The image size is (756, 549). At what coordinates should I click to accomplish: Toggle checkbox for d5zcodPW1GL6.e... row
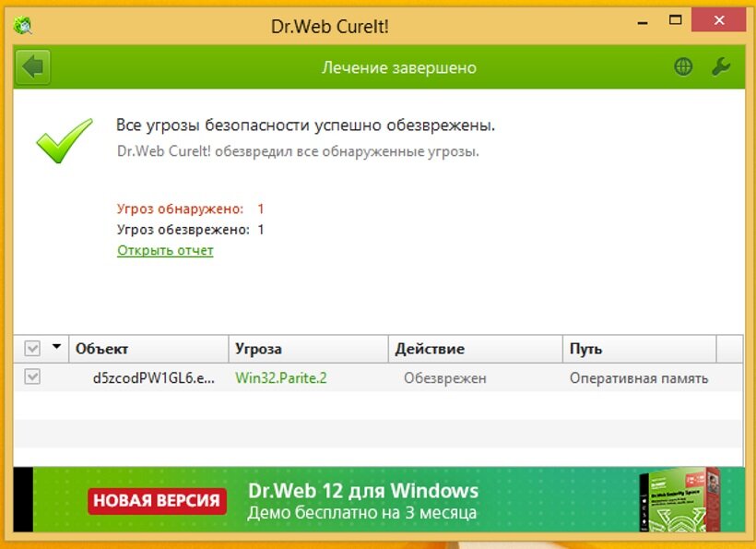click(x=32, y=376)
